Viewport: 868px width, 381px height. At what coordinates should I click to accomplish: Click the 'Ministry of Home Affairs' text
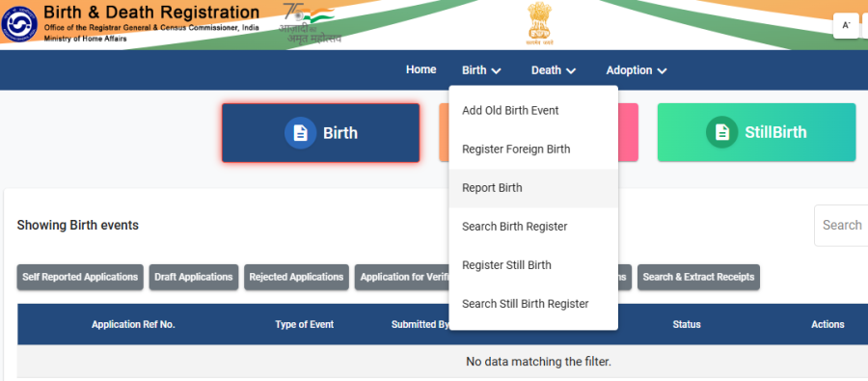pos(85,39)
